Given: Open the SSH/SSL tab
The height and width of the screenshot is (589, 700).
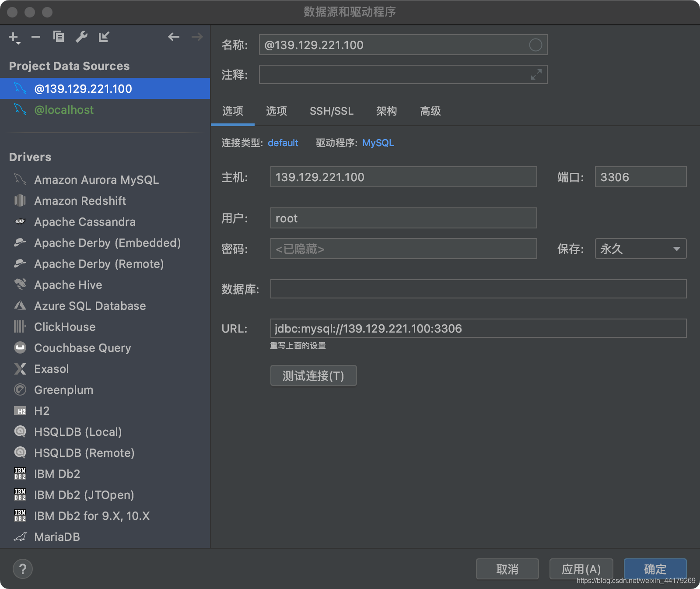Looking at the screenshot, I should 332,111.
